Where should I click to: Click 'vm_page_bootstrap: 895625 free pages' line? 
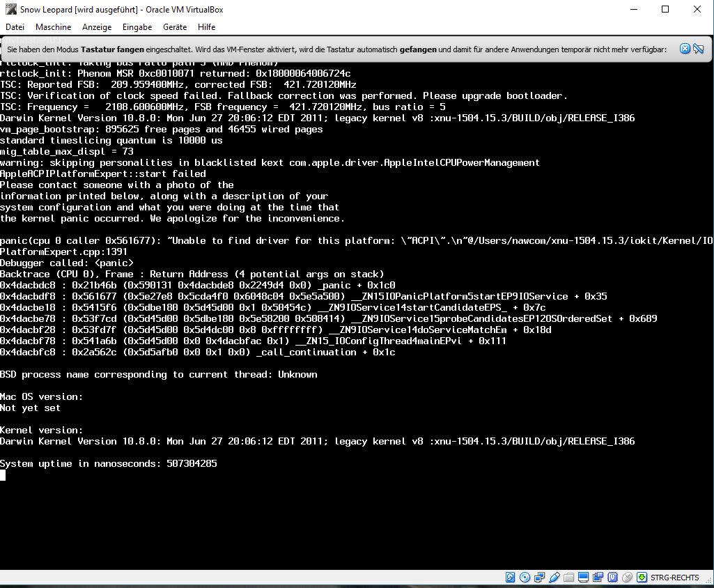point(161,129)
